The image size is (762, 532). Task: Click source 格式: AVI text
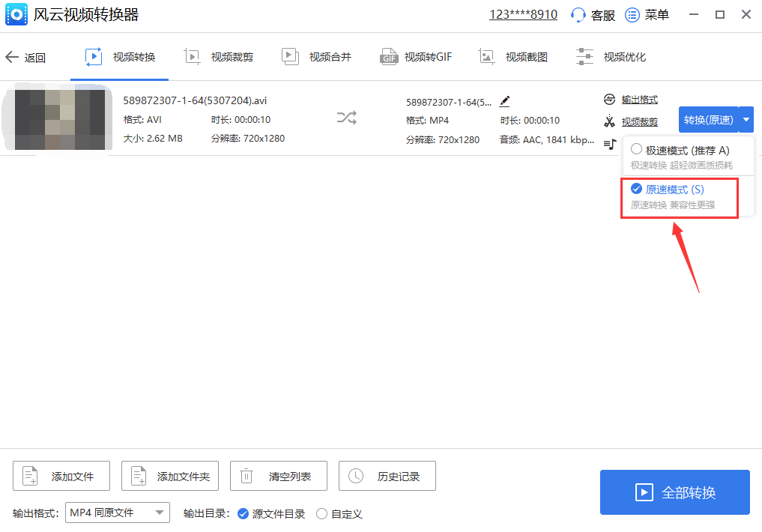point(142,120)
